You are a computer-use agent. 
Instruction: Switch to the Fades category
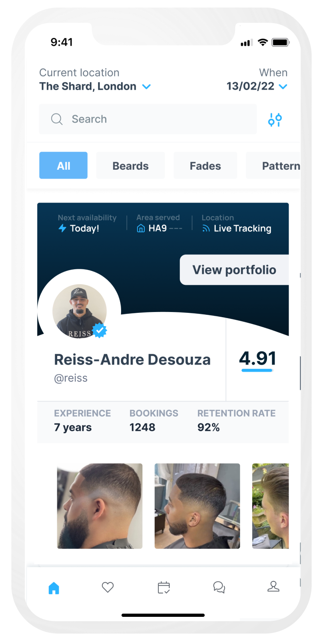[205, 165]
